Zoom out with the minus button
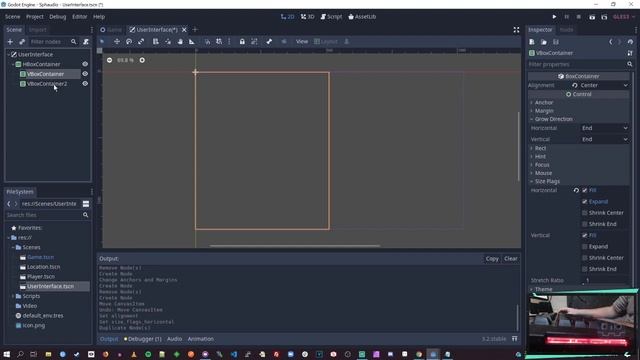Image resolution: width=640 pixels, height=360 pixels. (x=109, y=60)
